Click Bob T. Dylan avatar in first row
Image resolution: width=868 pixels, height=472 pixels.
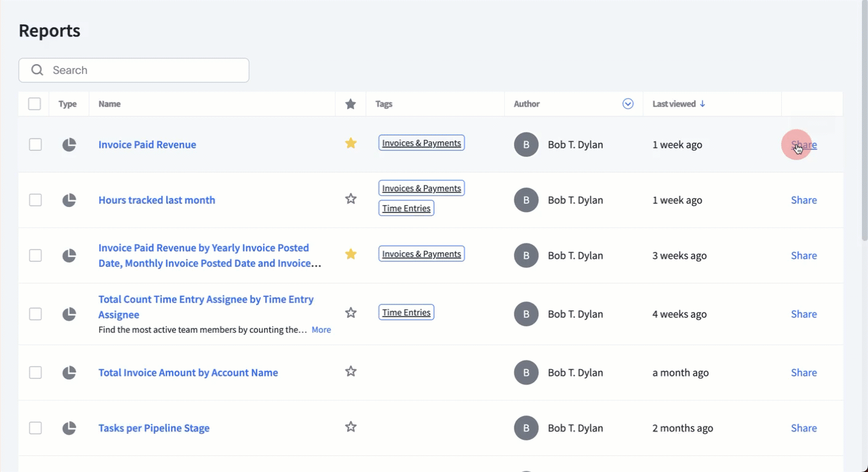526,145
